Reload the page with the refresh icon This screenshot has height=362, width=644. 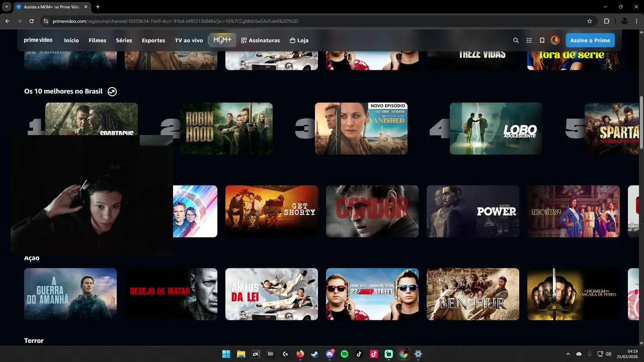click(31, 21)
